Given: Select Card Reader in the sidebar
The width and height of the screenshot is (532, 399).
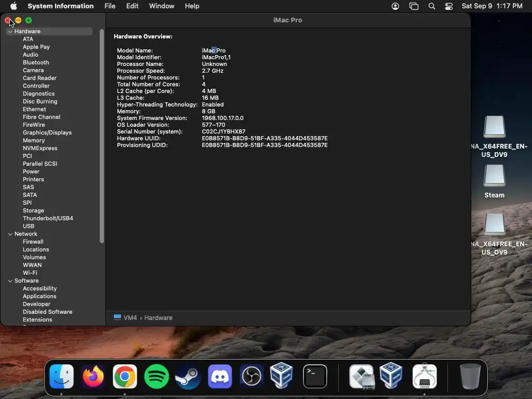Looking at the screenshot, I should (39, 78).
